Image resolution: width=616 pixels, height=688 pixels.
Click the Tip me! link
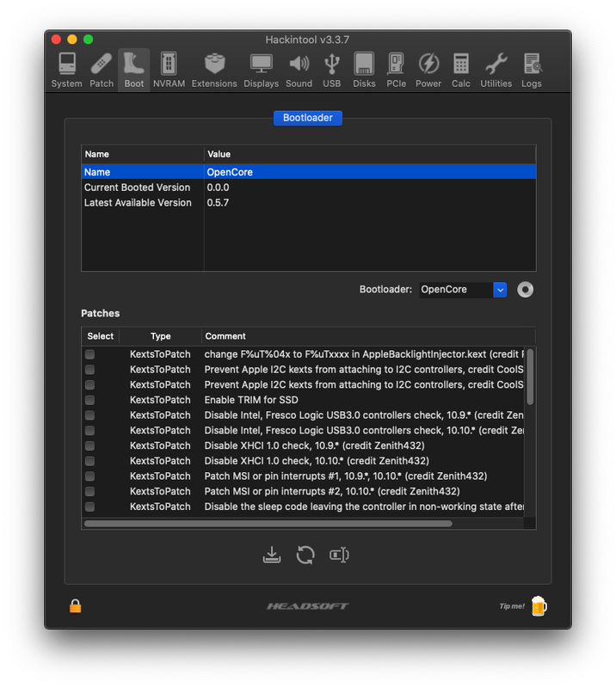pos(512,606)
